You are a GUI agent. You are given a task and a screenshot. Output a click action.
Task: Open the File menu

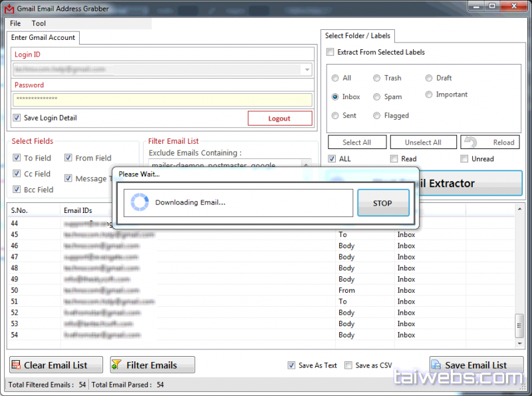click(x=15, y=23)
